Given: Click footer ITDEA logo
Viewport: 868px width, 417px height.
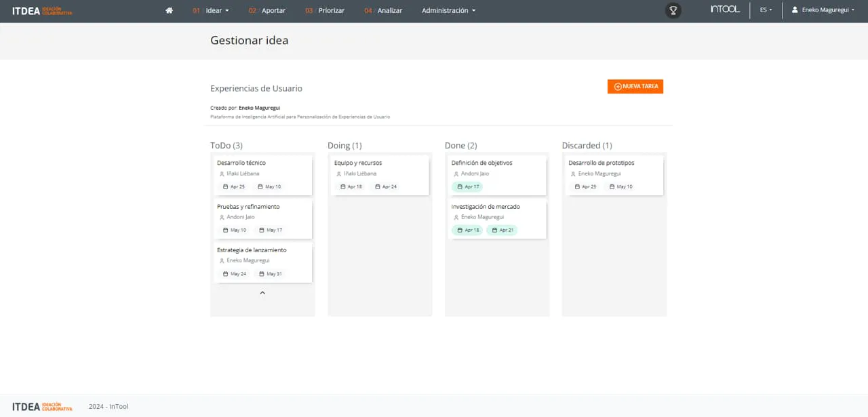Looking at the screenshot, I should point(42,407).
